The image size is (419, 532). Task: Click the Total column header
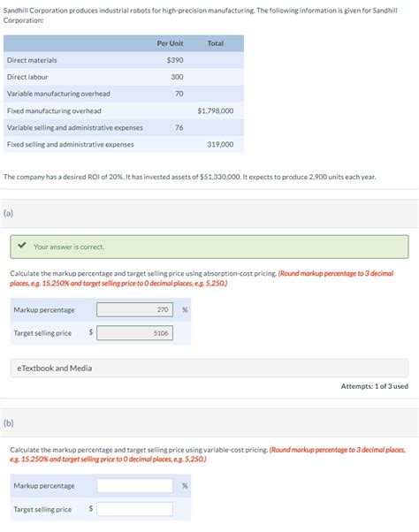(x=216, y=43)
